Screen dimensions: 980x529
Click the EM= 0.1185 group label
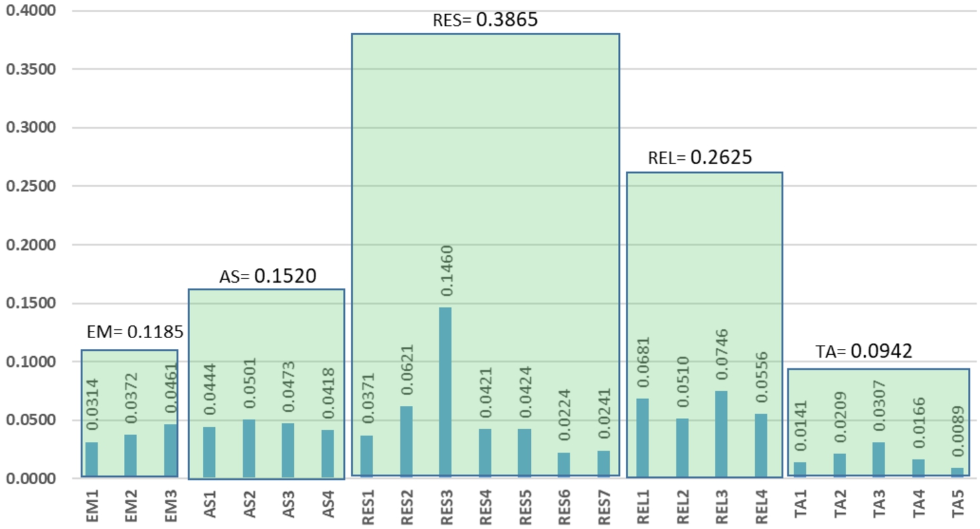(135, 331)
